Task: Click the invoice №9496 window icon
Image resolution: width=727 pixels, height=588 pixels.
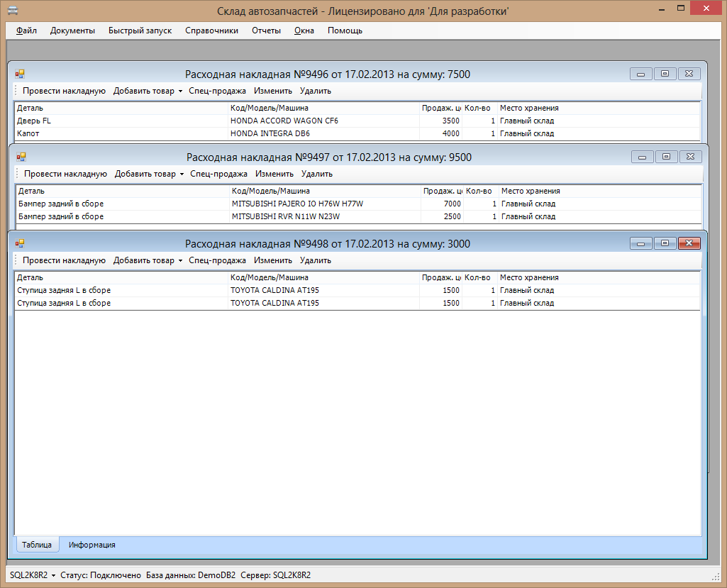Action: (x=20, y=74)
